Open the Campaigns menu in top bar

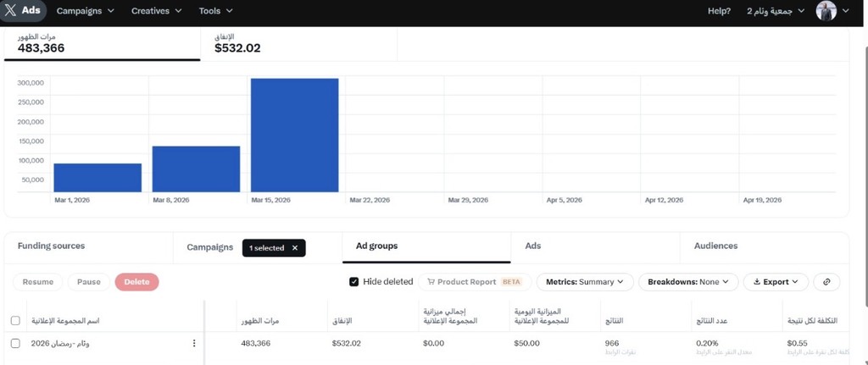tap(90, 11)
